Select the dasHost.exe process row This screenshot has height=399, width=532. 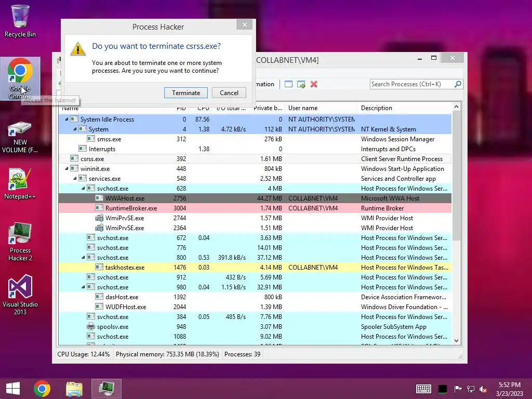[255, 297]
